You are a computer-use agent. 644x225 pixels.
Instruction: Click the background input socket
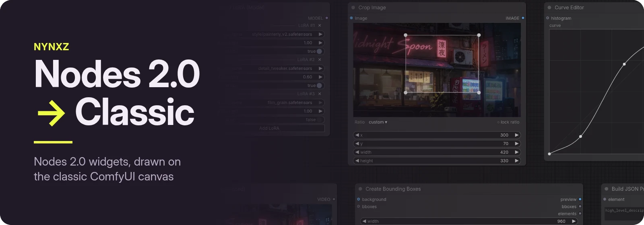[x=359, y=199]
